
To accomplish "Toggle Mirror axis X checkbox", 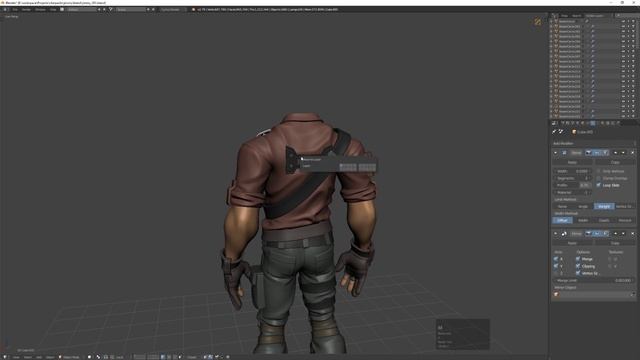I will 556,259.
